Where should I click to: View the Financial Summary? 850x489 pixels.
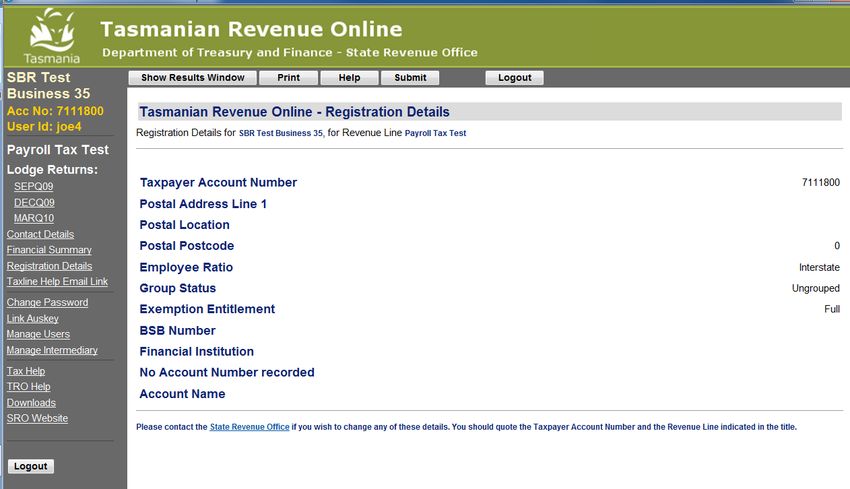49,250
